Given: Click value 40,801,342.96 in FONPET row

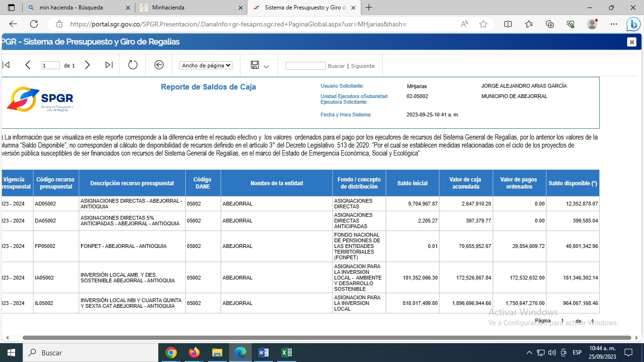Looking at the screenshot, I should pos(582,246).
